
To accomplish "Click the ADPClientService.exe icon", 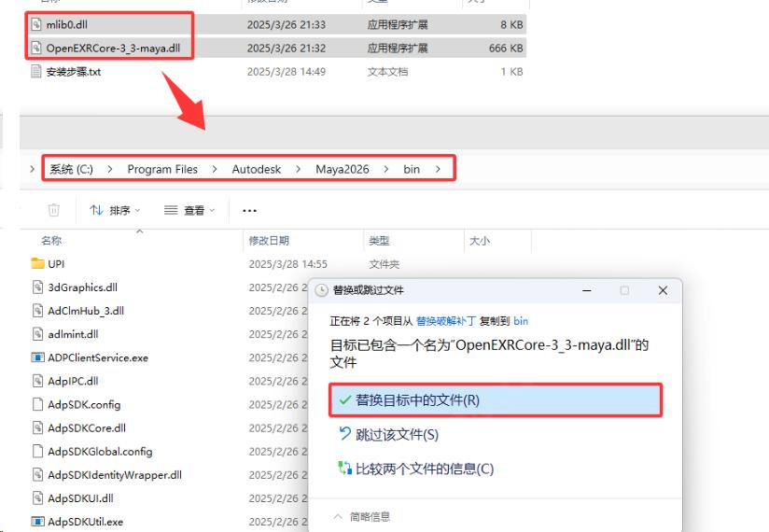I will point(37,357).
